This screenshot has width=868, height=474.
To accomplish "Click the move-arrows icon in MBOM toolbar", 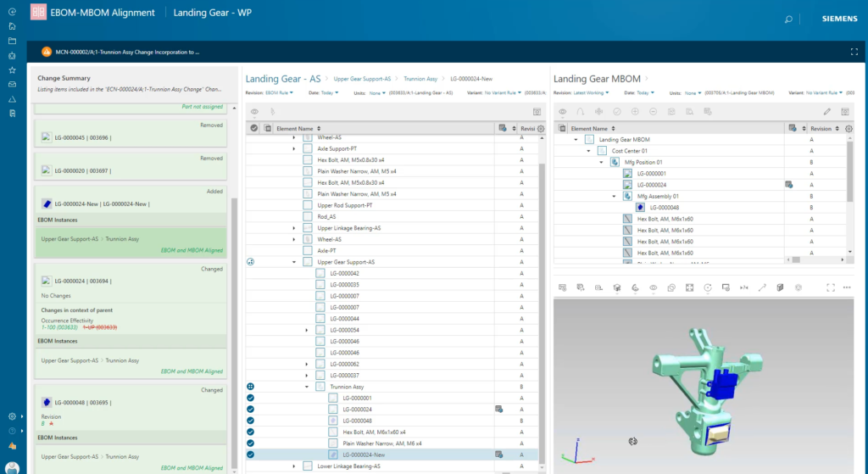I will pyautogui.click(x=598, y=111).
